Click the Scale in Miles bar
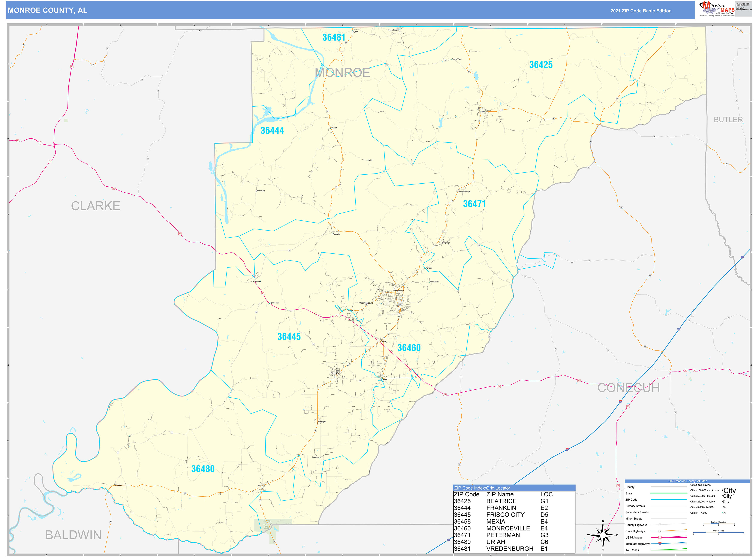Screen dimensions: 756x557 (718, 532)
